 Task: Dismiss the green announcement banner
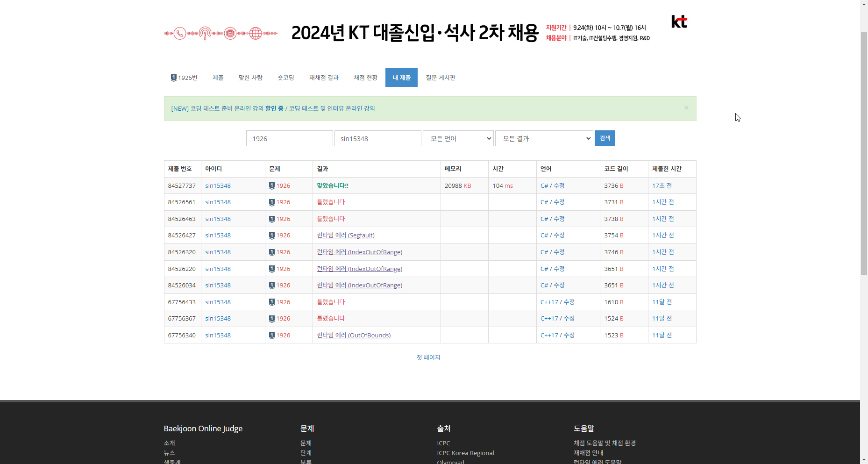tap(686, 108)
